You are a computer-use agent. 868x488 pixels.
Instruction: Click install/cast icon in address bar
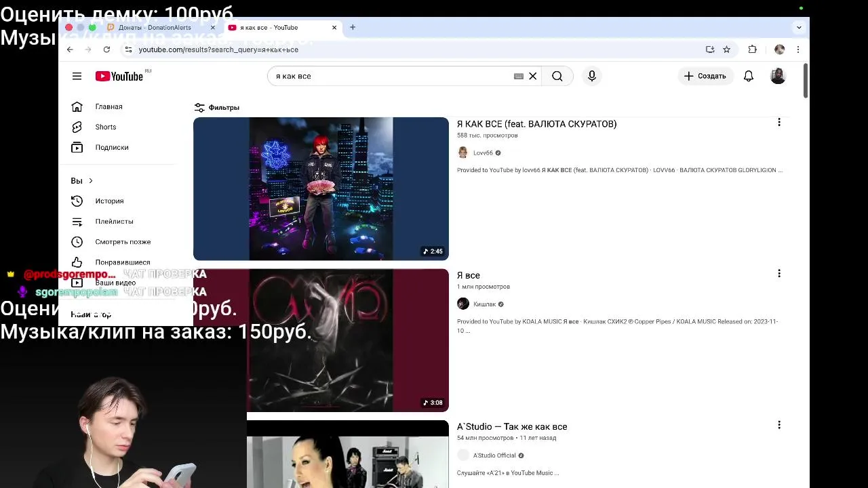(710, 49)
